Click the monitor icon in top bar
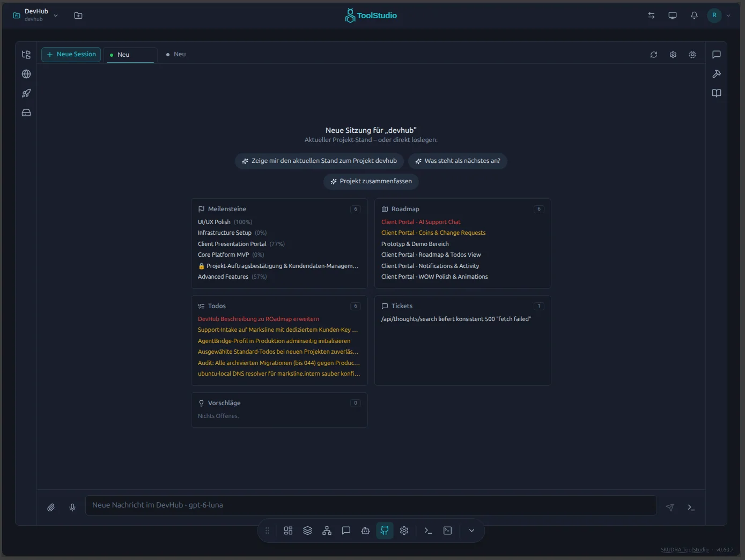 673,16
